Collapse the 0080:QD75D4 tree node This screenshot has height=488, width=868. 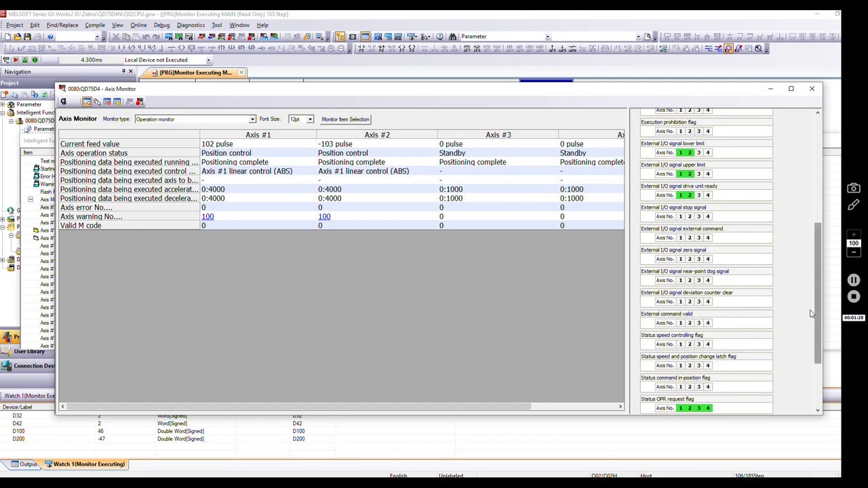(x=11, y=121)
